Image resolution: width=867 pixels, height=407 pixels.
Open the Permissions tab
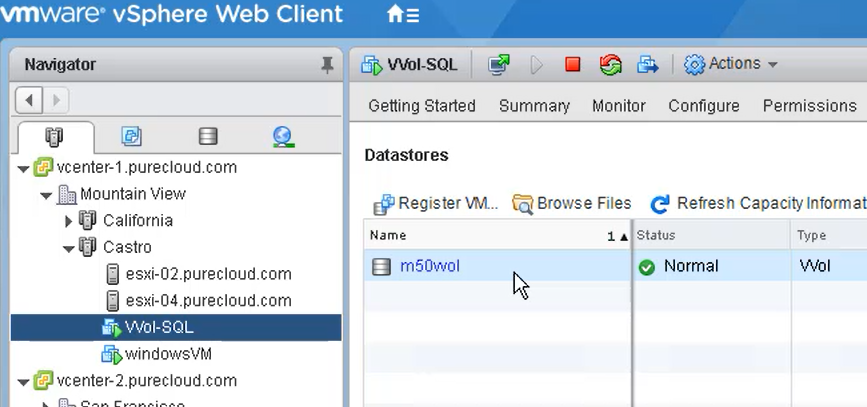click(x=809, y=106)
